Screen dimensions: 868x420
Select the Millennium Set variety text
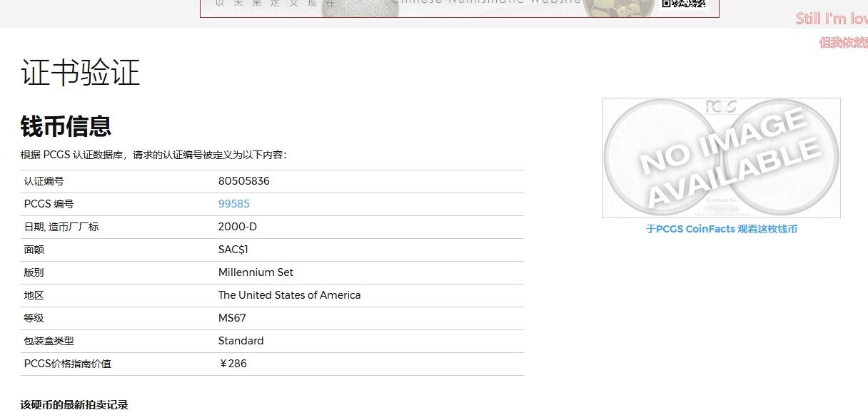(x=256, y=272)
